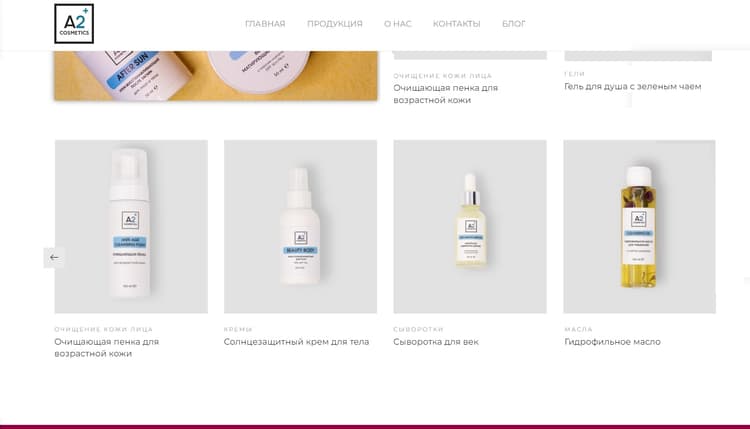Image resolution: width=750 pixels, height=429 pixels.
Task: Select the КРЕМЫ category label
Action: (238, 330)
